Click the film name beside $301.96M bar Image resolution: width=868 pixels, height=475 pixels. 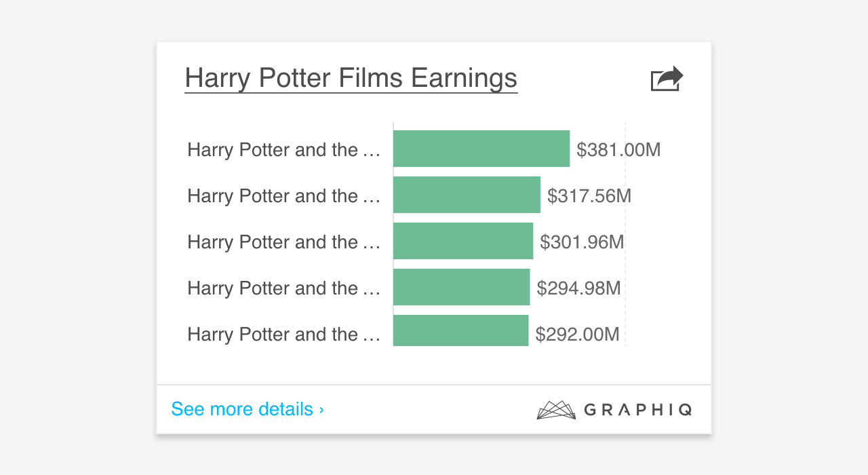[x=283, y=242]
